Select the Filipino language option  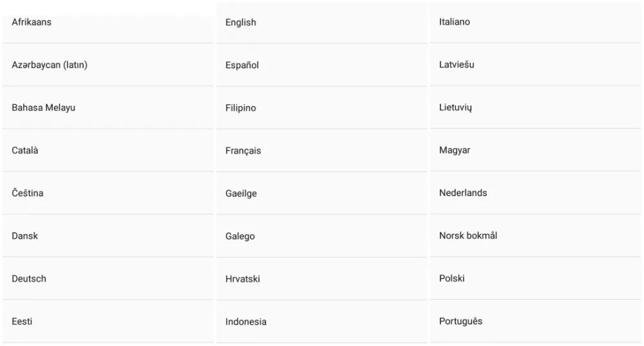click(x=241, y=108)
